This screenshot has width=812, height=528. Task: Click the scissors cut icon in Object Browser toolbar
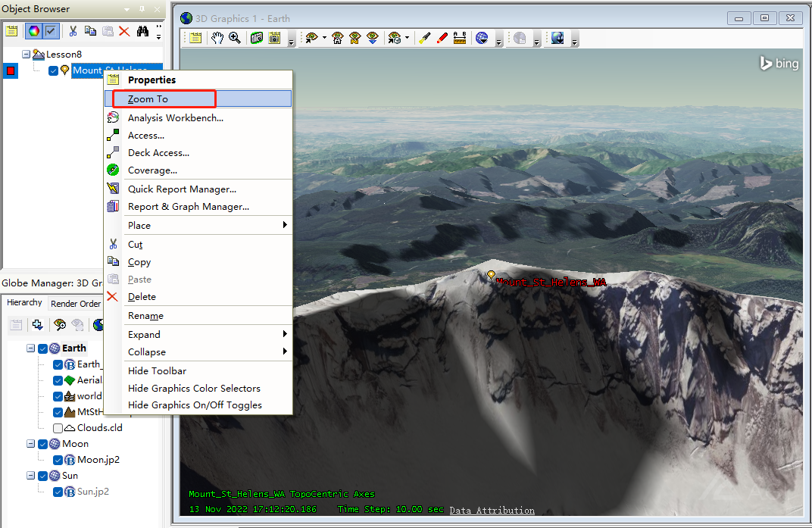tap(73, 31)
